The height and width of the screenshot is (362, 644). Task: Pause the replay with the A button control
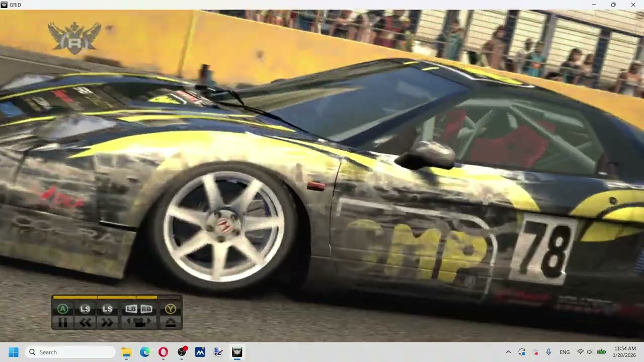63,323
